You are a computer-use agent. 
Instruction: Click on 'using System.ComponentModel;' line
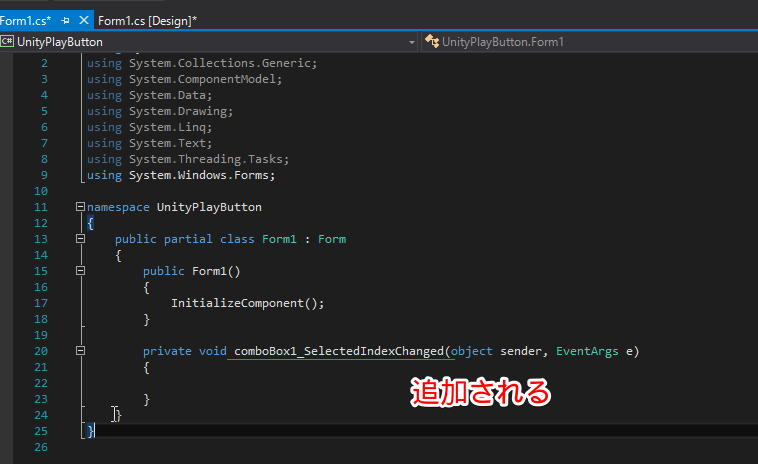click(185, 79)
